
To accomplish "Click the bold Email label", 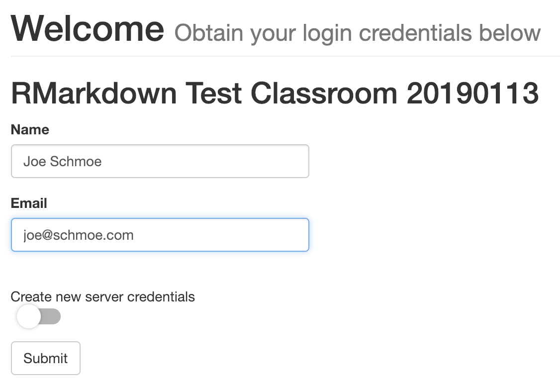I will click(x=29, y=203).
